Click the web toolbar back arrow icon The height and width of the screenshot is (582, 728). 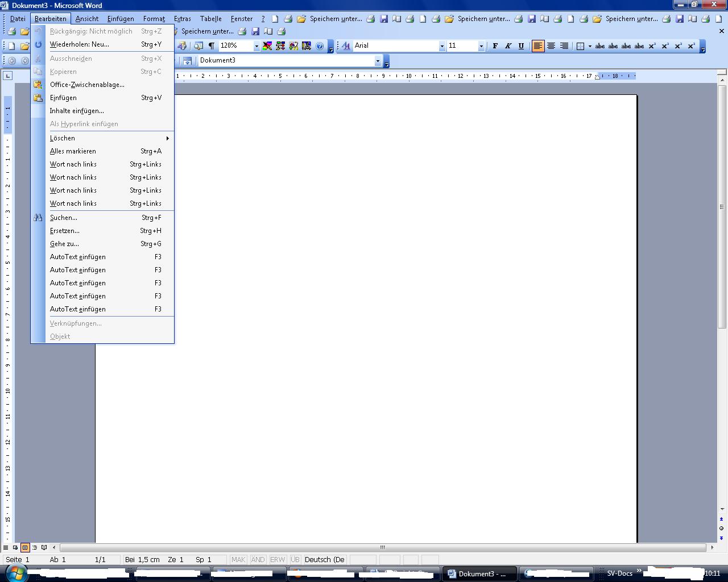click(x=11, y=60)
